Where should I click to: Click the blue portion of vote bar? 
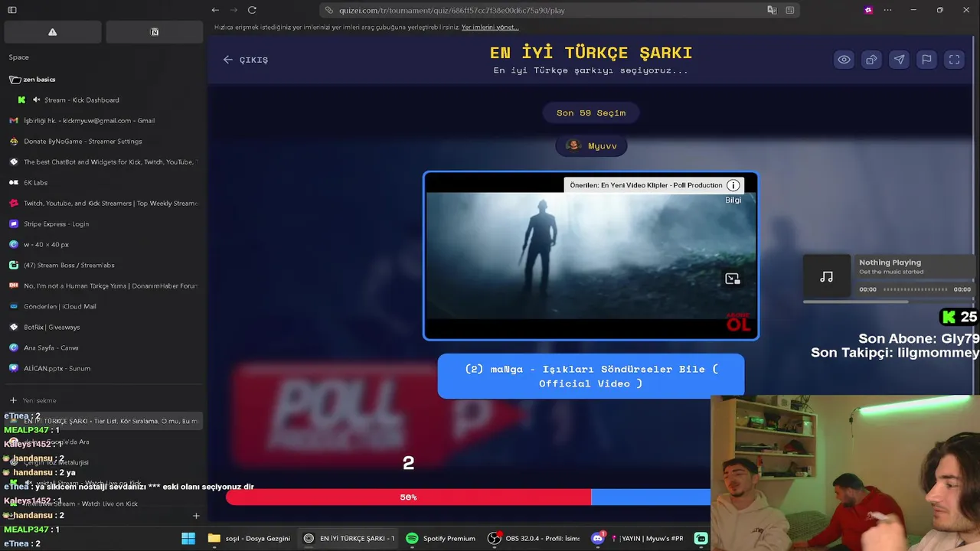(651, 497)
